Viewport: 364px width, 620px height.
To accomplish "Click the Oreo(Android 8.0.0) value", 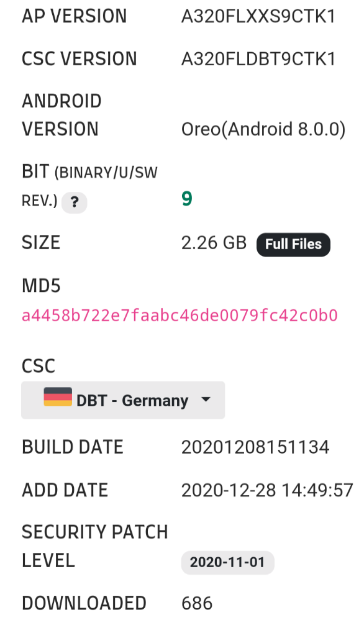I will (x=263, y=129).
